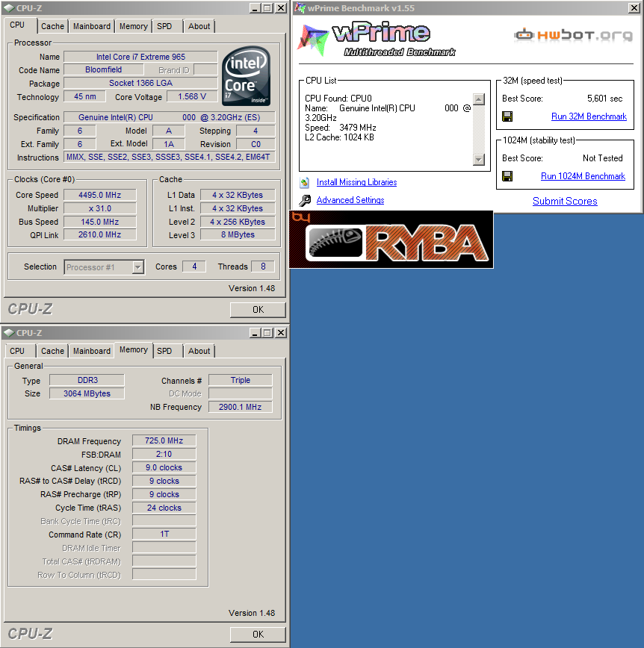
Task: Click the memory Size value 3064 MBytes
Action: (87, 393)
